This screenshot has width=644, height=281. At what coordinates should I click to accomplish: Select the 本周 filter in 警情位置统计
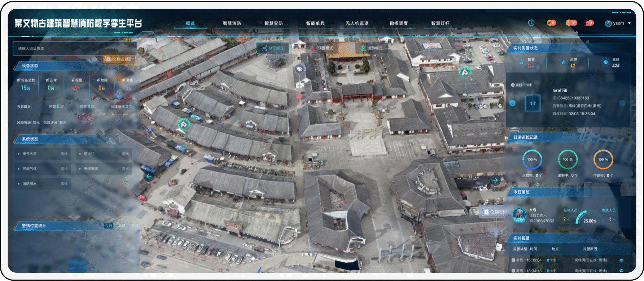click(x=122, y=226)
